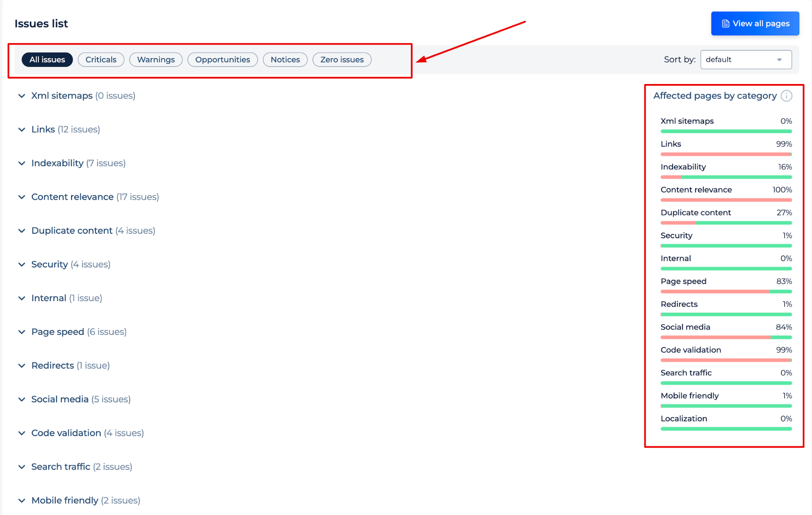Toggle 'Zero issues' filter view
The width and height of the screenshot is (812, 515).
(x=342, y=59)
